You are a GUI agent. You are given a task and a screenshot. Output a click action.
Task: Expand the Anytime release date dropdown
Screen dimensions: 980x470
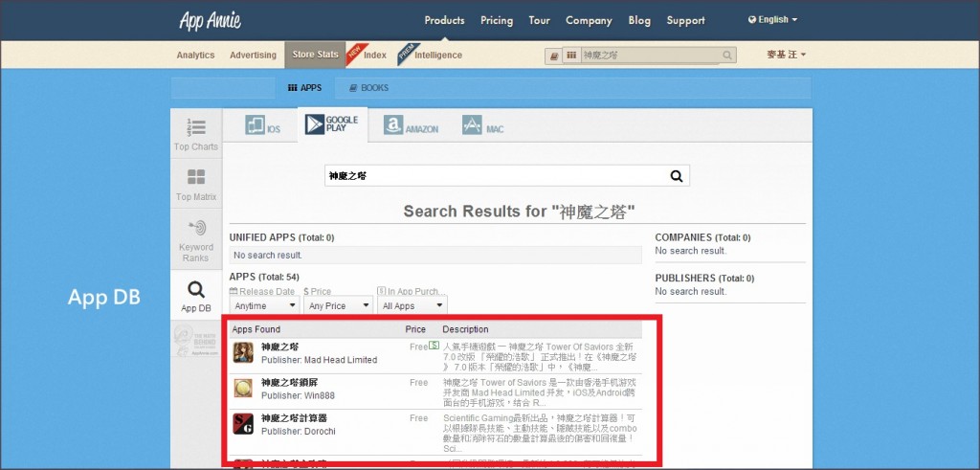click(x=263, y=306)
